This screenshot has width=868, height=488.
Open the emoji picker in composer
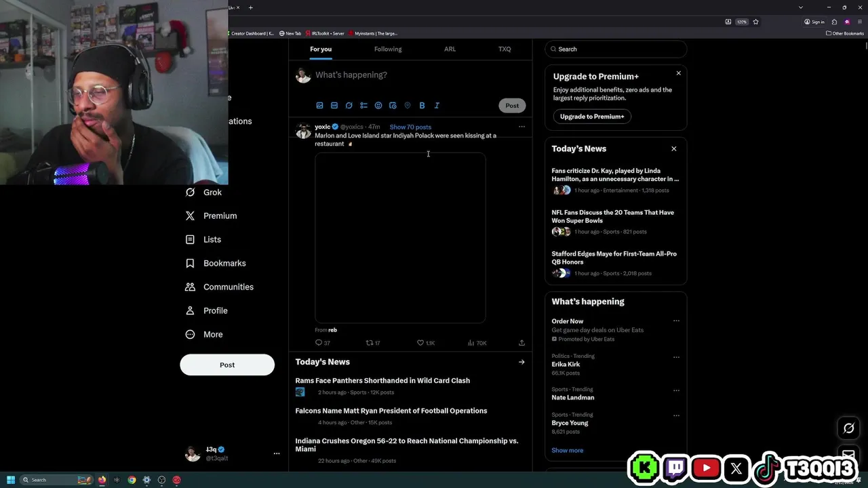378,106
